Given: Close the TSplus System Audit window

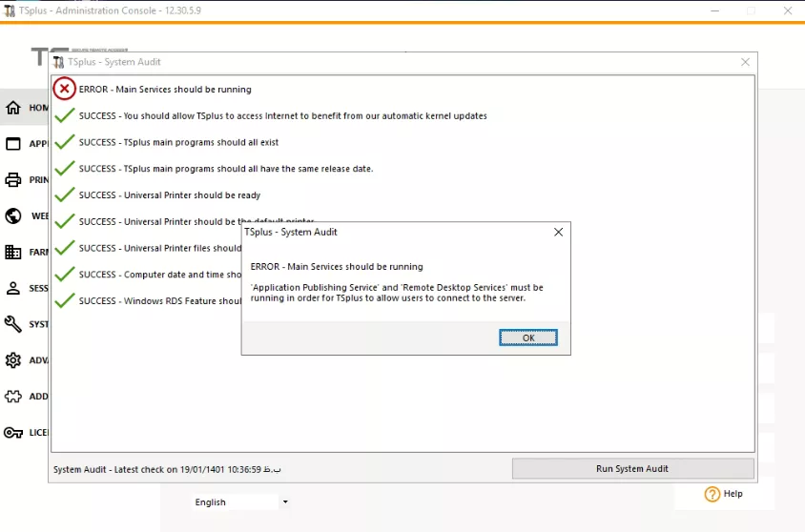Looking at the screenshot, I should tap(746, 62).
